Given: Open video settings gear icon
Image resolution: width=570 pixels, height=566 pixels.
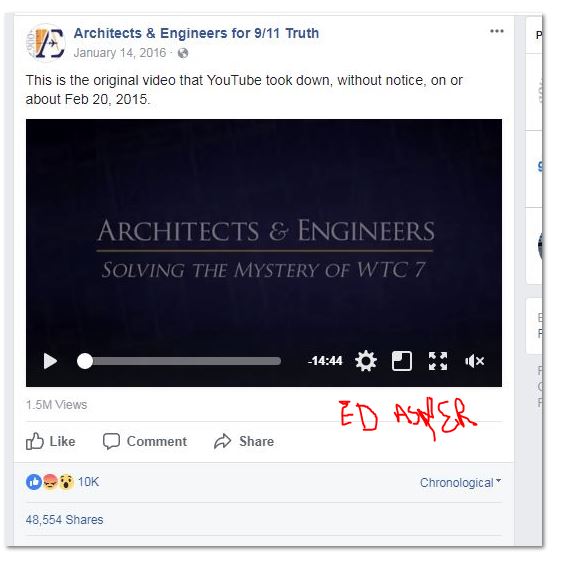Looking at the screenshot, I should pyautogui.click(x=366, y=361).
